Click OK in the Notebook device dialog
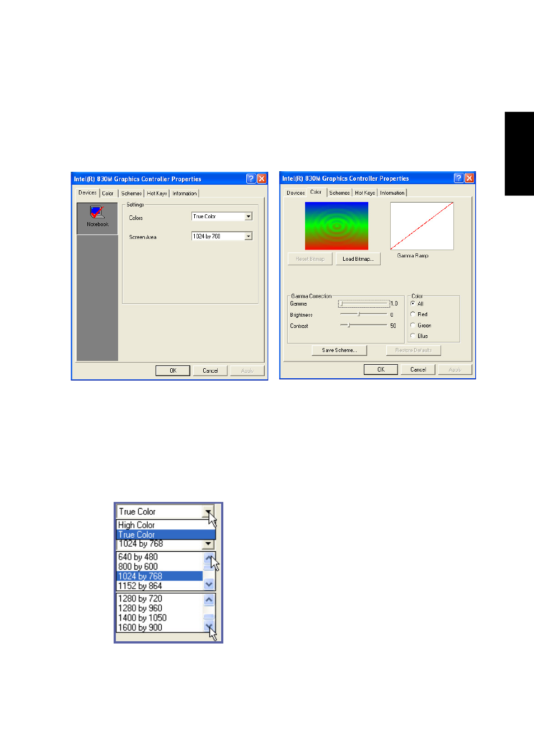 tap(173, 370)
